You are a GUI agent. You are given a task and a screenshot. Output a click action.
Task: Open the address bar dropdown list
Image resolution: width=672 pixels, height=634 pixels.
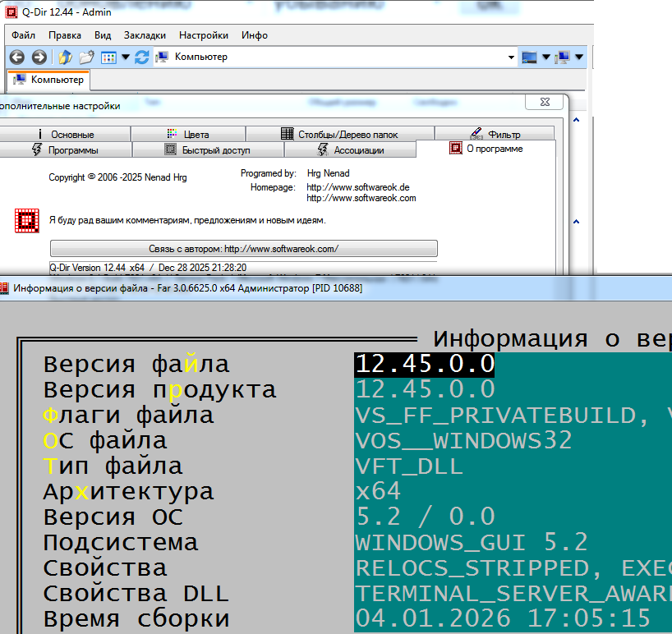(511, 57)
